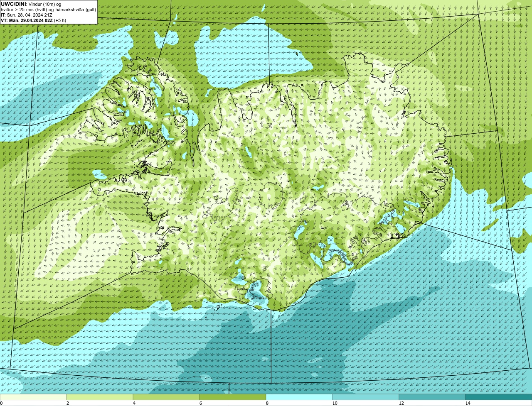Click the legend scale label '10'

[x=335, y=403]
